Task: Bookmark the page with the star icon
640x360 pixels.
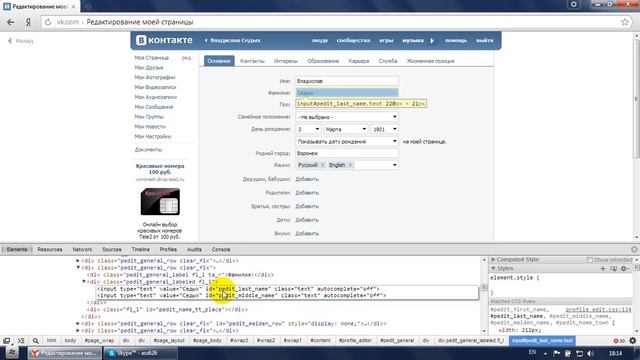Action: (x=625, y=22)
